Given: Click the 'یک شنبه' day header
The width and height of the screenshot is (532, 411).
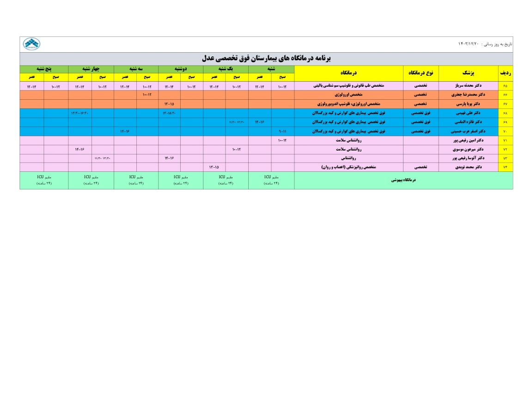Looking at the screenshot, I should tap(226, 69).
